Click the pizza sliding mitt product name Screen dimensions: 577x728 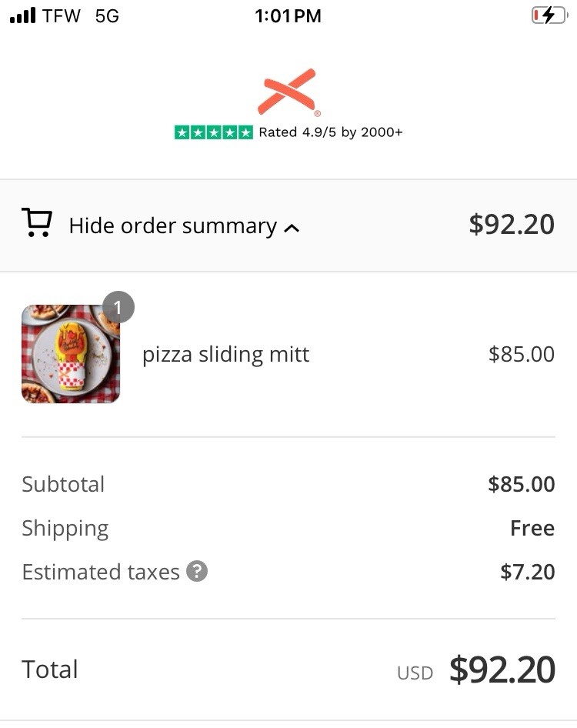[225, 354]
